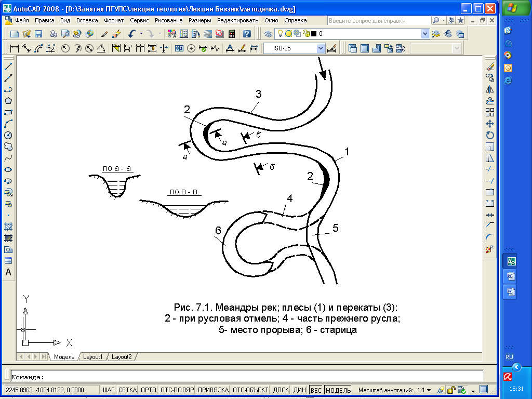Toggle ОТС-ПОЛЯР polar tracking
The image size is (532, 399).
click(x=177, y=390)
